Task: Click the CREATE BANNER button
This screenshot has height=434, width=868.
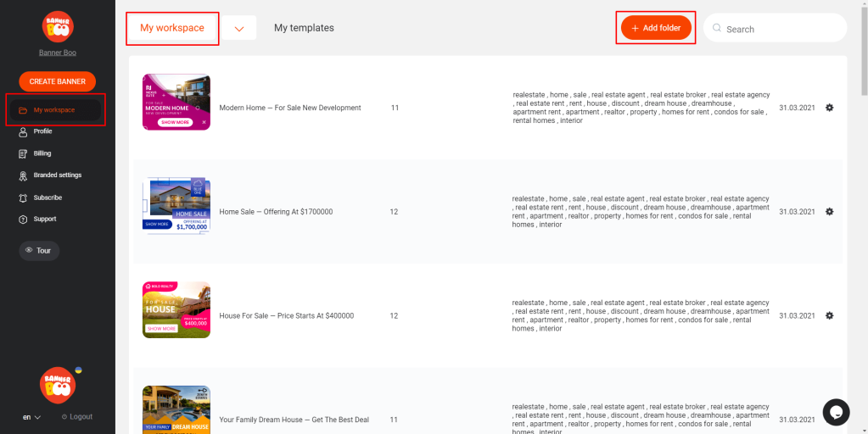Action: point(58,81)
